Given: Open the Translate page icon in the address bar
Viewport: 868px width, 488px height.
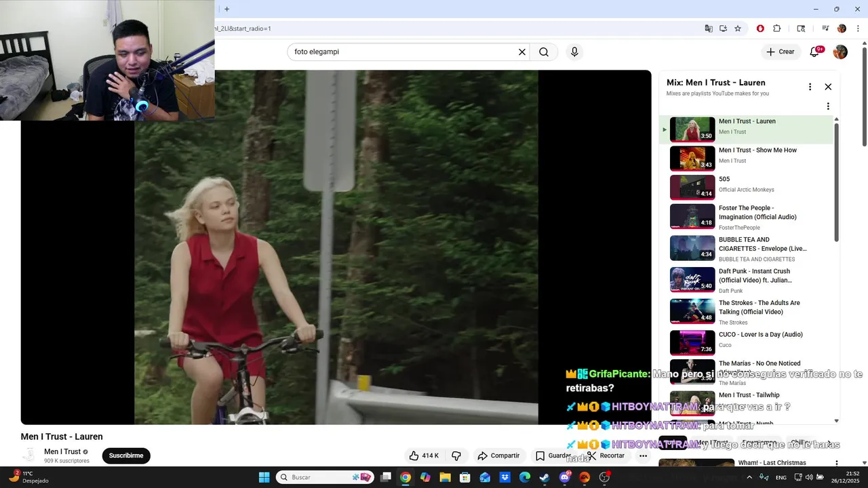Looking at the screenshot, I should click(x=709, y=28).
